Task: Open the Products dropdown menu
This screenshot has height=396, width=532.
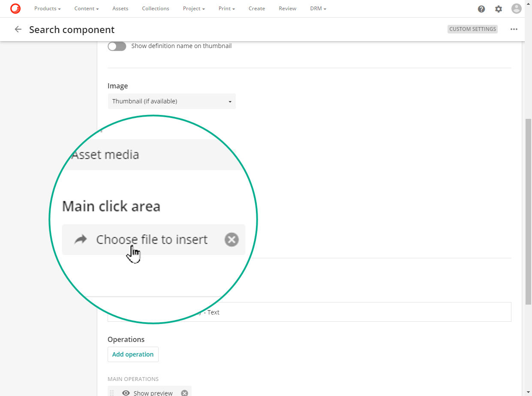Action: click(47, 9)
